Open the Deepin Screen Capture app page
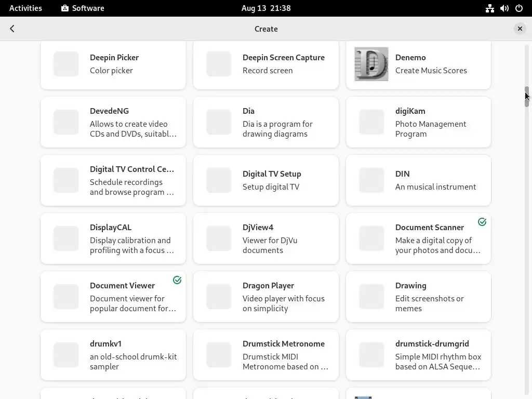This screenshot has width=532, height=399. coord(266,65)
